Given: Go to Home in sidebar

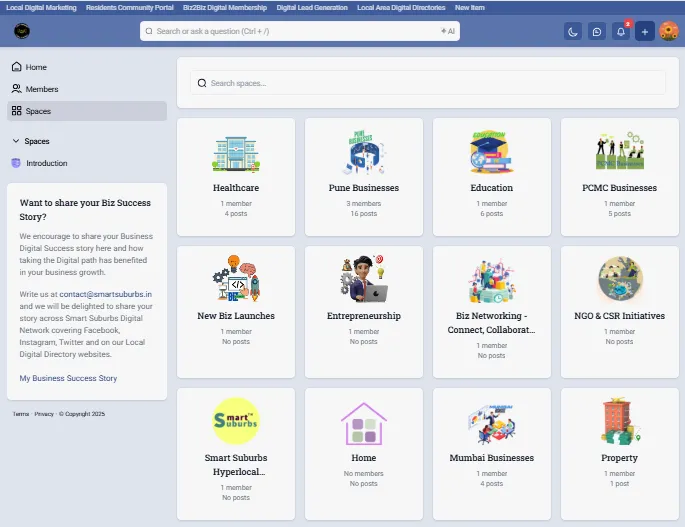Looking at the screenshot, I should (36, 67).
